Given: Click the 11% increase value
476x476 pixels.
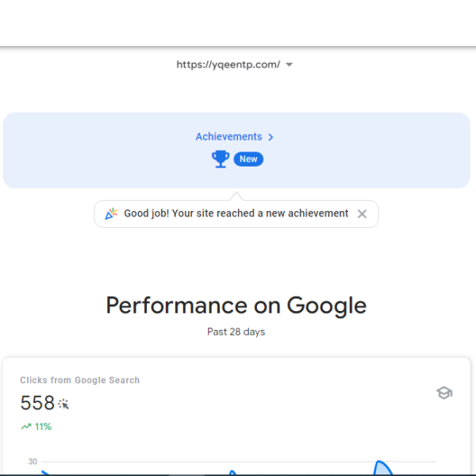Looking at the screenshot, I should pos(43,427).
